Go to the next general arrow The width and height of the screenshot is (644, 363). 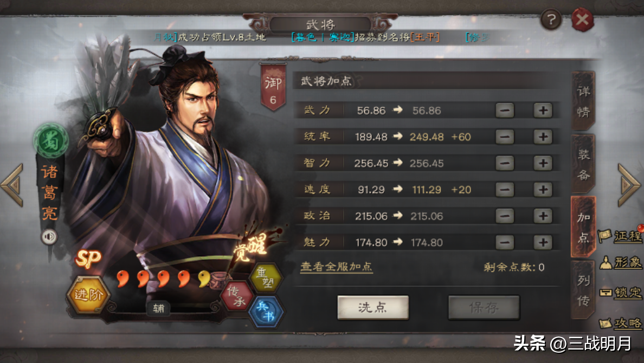click(629, 185)
